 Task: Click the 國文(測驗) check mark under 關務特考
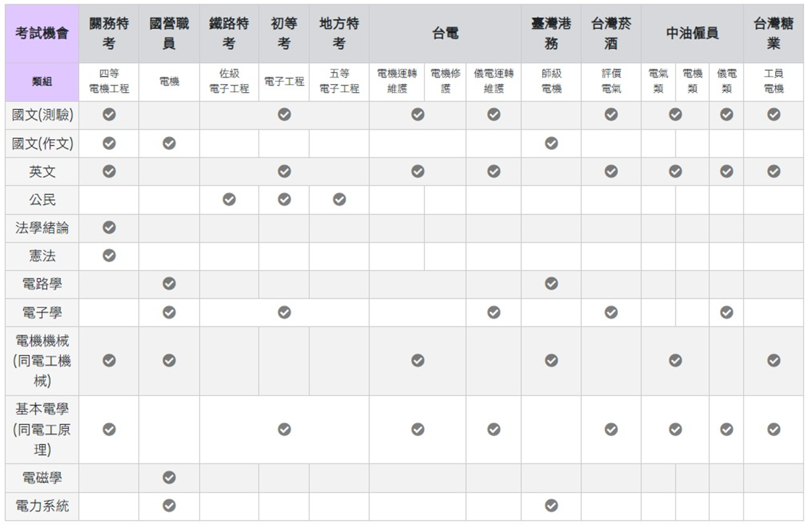[x=109, y=114]
